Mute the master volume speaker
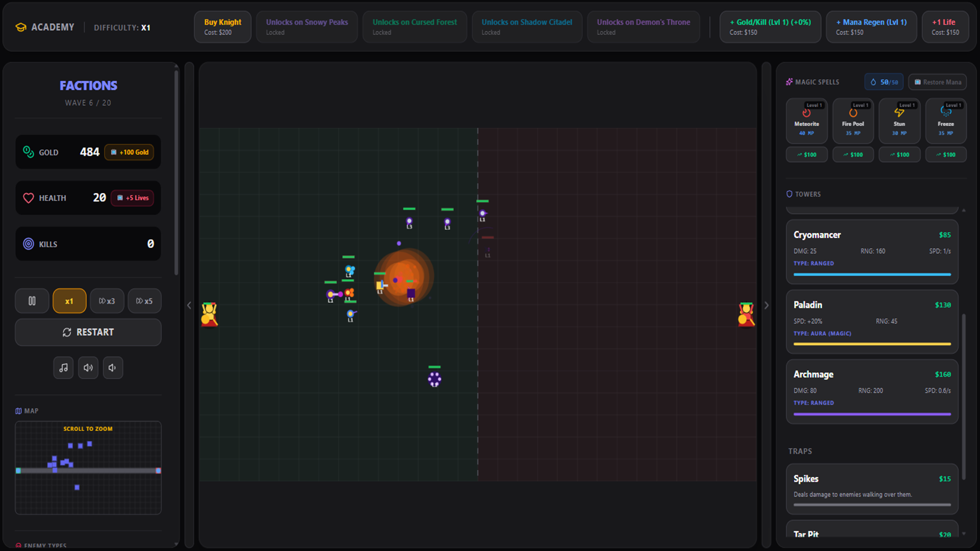 pos(112,367)
